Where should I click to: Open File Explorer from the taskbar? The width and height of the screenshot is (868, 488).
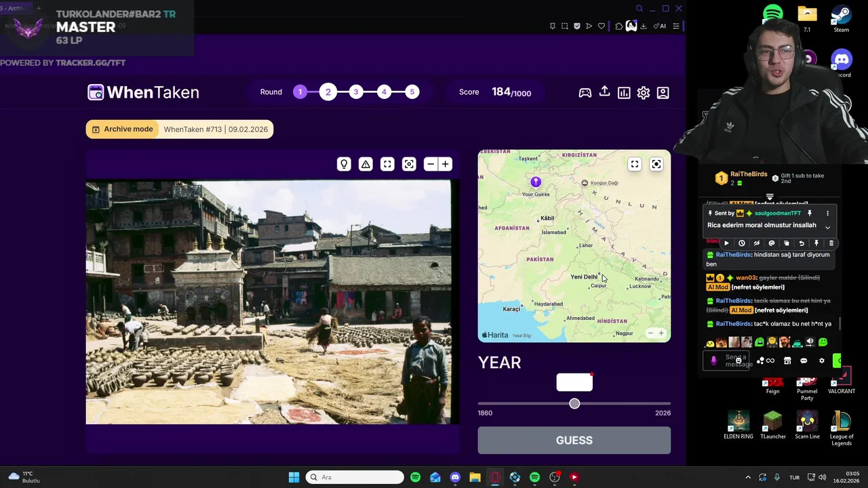(x=475, y=477)
